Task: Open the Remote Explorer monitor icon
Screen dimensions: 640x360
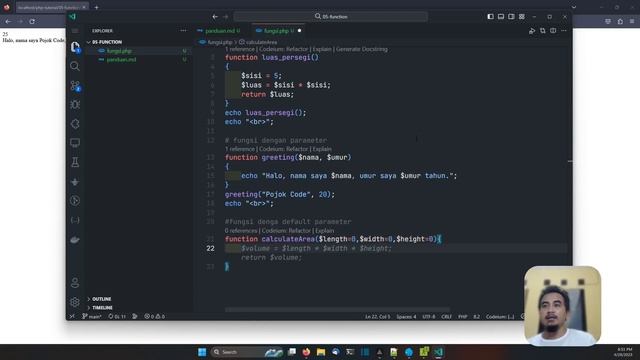Action: click(75, 143)
